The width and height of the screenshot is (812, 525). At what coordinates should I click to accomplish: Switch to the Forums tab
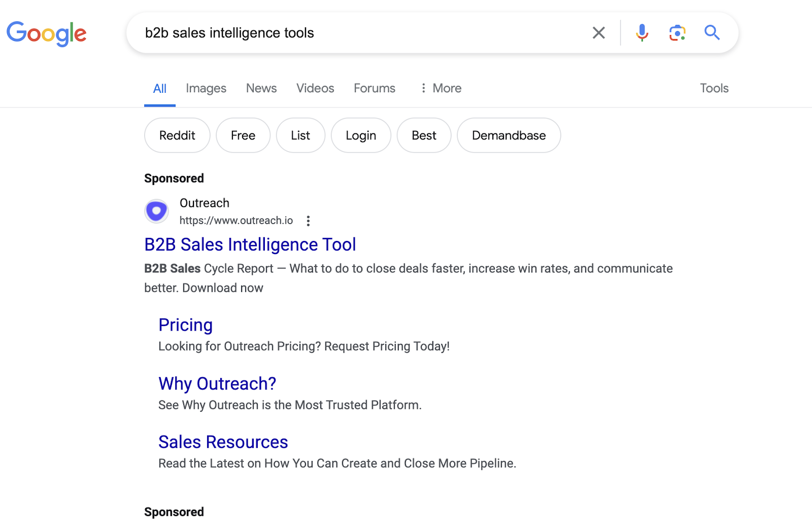click(375, 88)
